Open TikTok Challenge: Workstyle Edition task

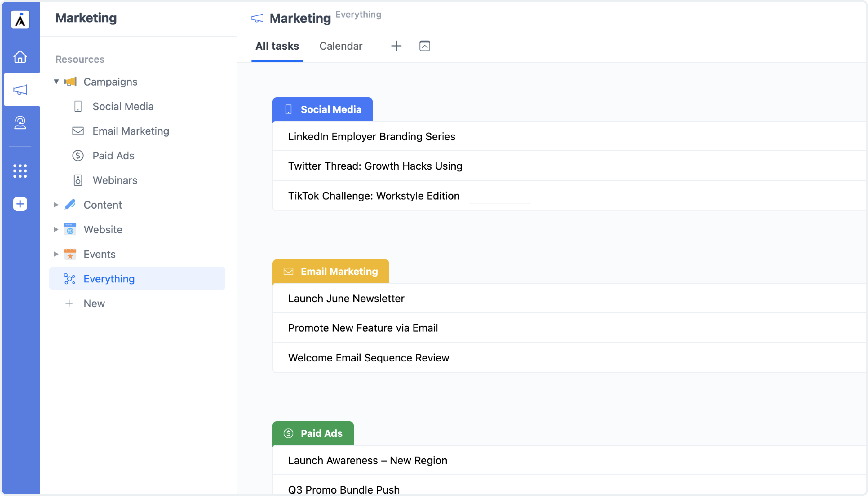click(x=374, y=196)
